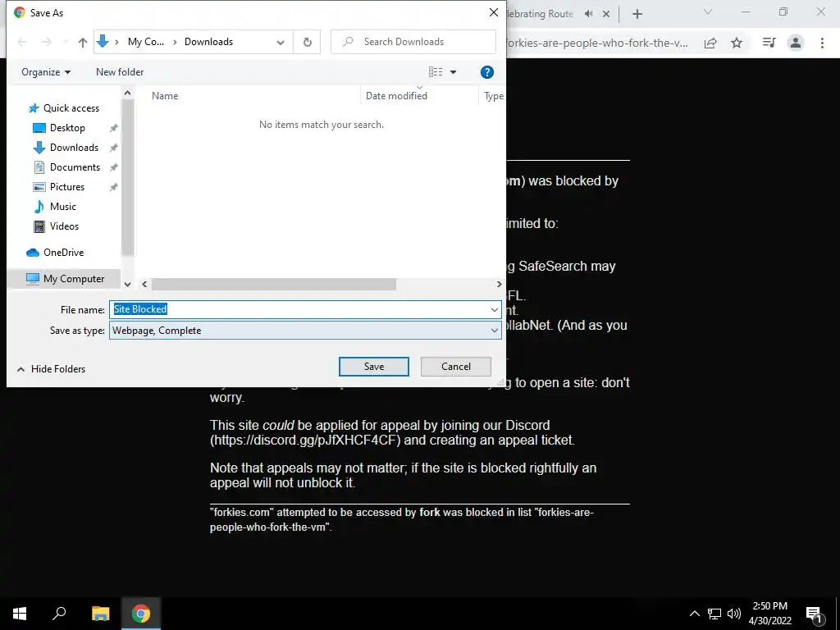Click Downloads breadcrumb in address bar
This screenshot has height=630, width=840.
coord(208,42)
